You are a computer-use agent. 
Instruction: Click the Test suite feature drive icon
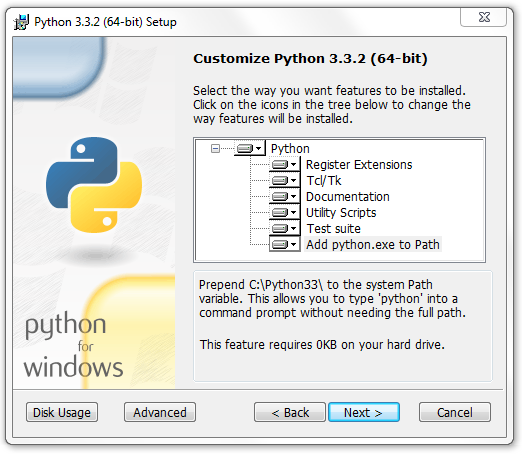point(284,228)
